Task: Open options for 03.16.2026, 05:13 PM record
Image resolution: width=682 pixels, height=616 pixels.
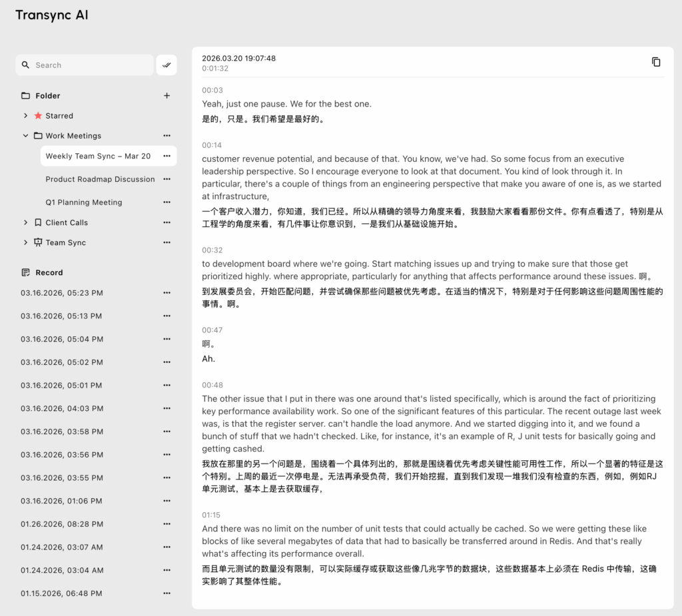Action: pyautogui.click(x=167, y=316)
